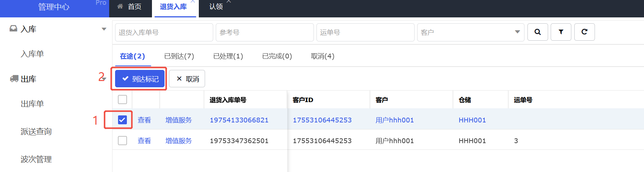The height and width of the screenshot is (172, 644).
Task: Open 波次管理 in the sidebar
Action: (x=36, y=159)
